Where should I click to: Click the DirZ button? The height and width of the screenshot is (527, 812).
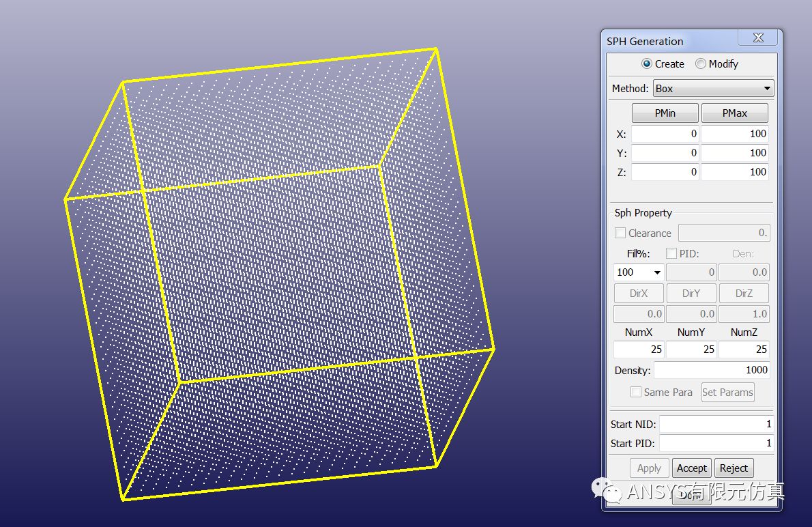point(744,294)
